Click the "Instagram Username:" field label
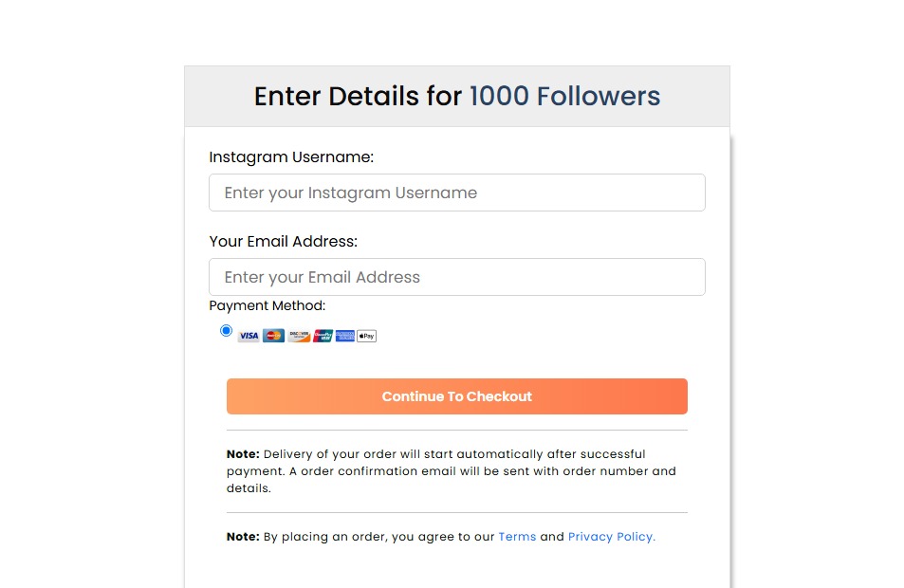904x588 pixels. [x=291, y=157]
